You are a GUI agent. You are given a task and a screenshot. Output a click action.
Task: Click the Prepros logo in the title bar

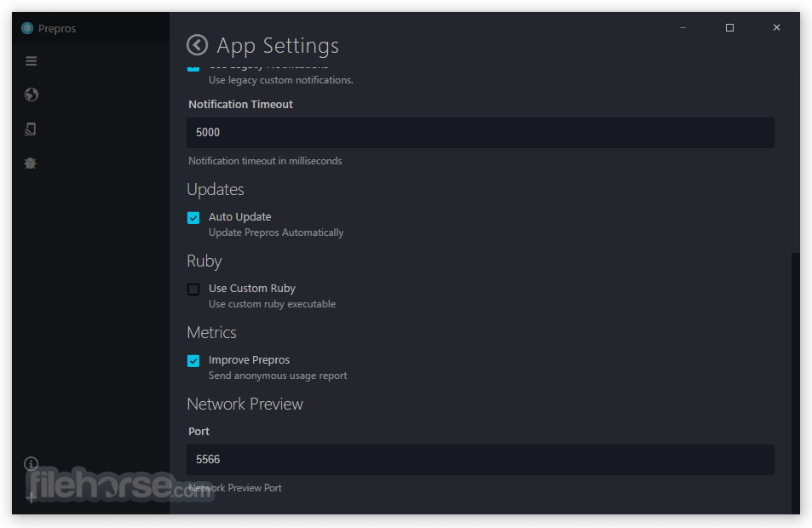[27, 28]
